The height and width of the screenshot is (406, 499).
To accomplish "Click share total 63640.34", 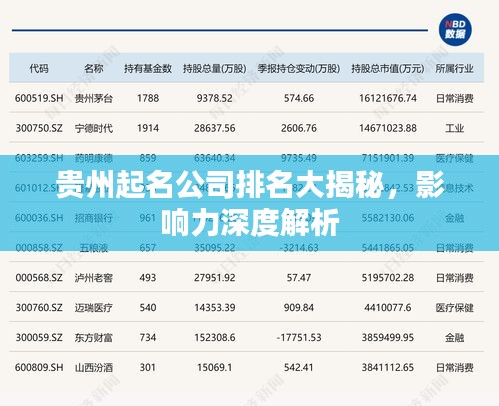I will [215, 158].
